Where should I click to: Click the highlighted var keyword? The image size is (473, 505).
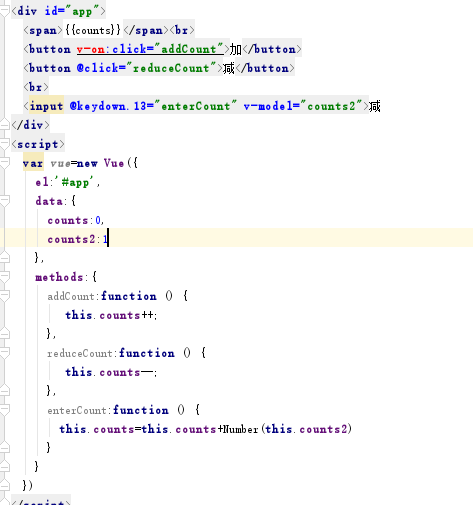tap(33, 163)
